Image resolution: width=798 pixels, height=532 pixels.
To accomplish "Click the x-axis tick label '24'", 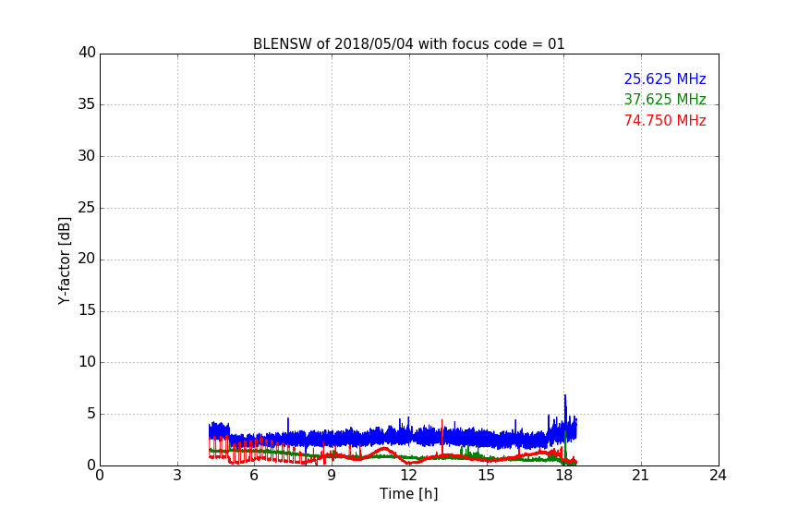I will pyautogui.click(x=718, y=476).
